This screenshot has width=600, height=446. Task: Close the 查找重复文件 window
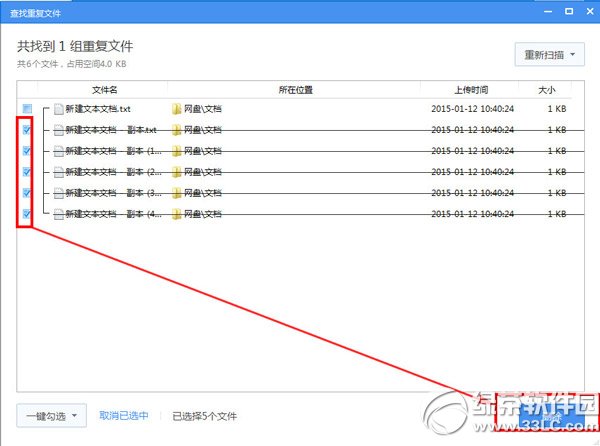(590, 11)
